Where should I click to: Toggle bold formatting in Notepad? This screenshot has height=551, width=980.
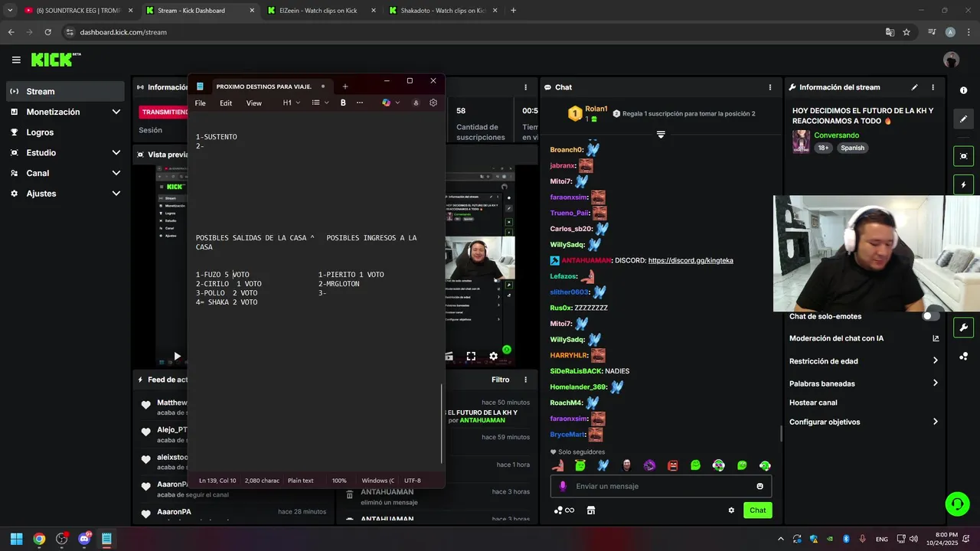click(343, 103)
